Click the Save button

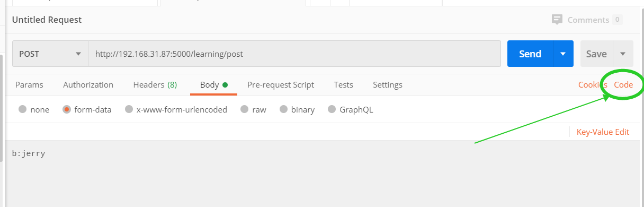point(596,54)
